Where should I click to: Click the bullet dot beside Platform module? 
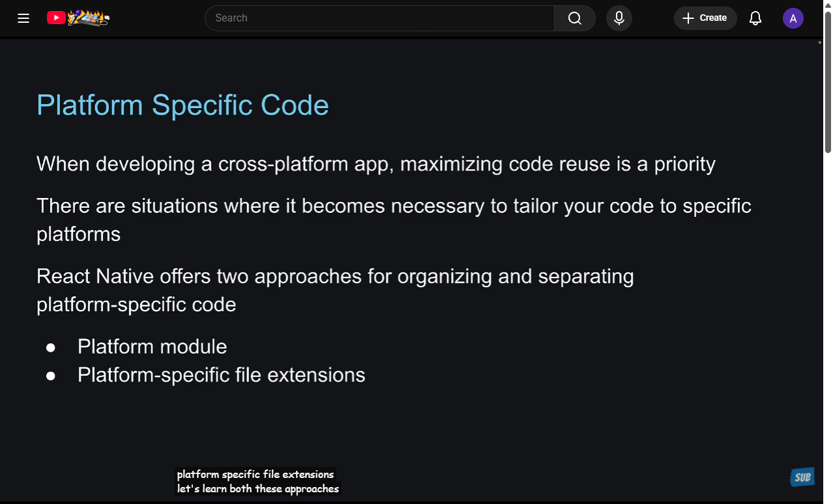pyautogui.click(x=51, y=348)
